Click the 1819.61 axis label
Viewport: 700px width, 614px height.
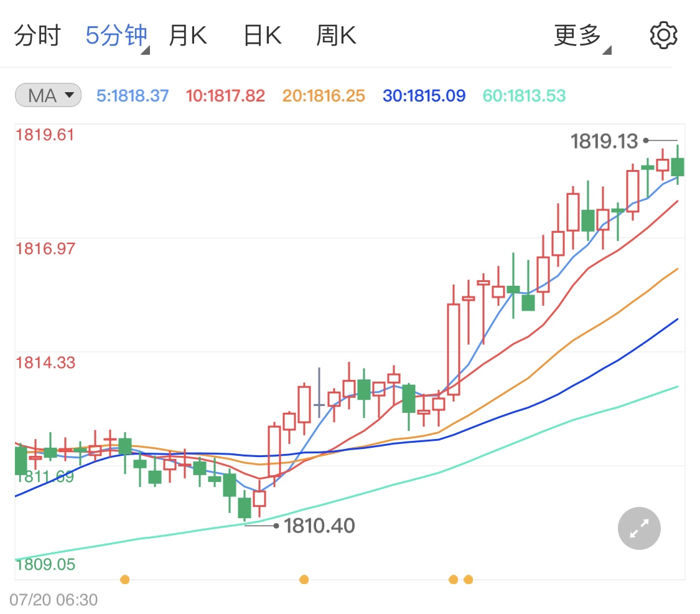pyautogui.click(x=45, y=135)
